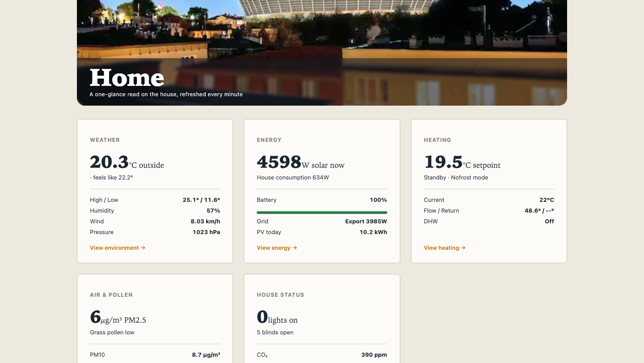Open the View environment link
The height and width of the screenshot is (363, 644).
[118, 248]
